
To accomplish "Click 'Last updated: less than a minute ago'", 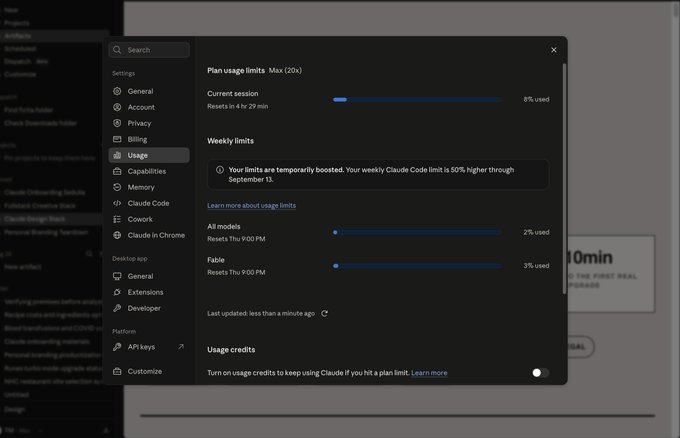I will (261, 314).
